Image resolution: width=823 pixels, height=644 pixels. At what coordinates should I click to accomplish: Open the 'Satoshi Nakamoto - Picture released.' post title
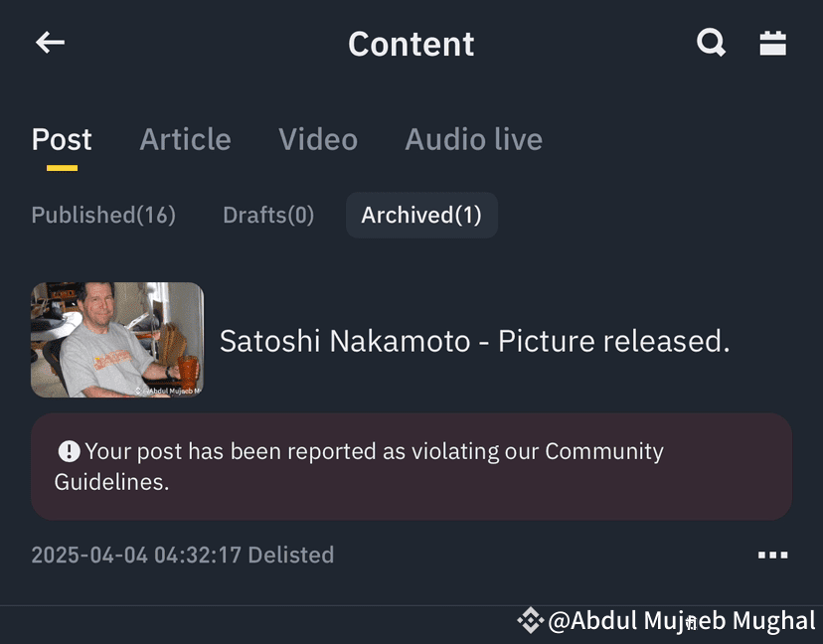[474, 341]
